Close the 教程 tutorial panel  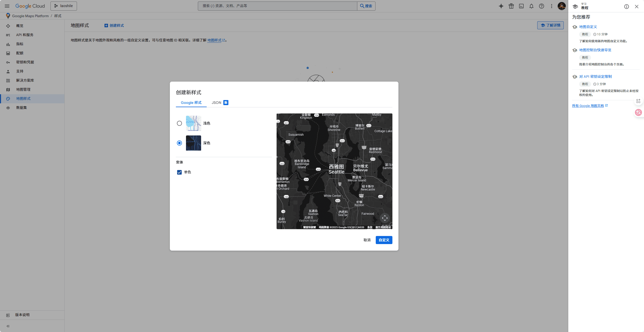pyautogui.click(x=637, y=7)
